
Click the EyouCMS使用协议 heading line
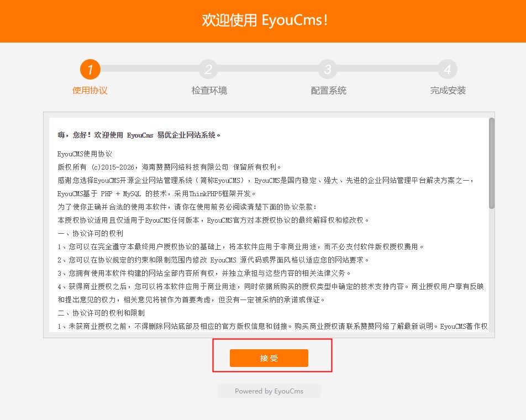point(85,154)
